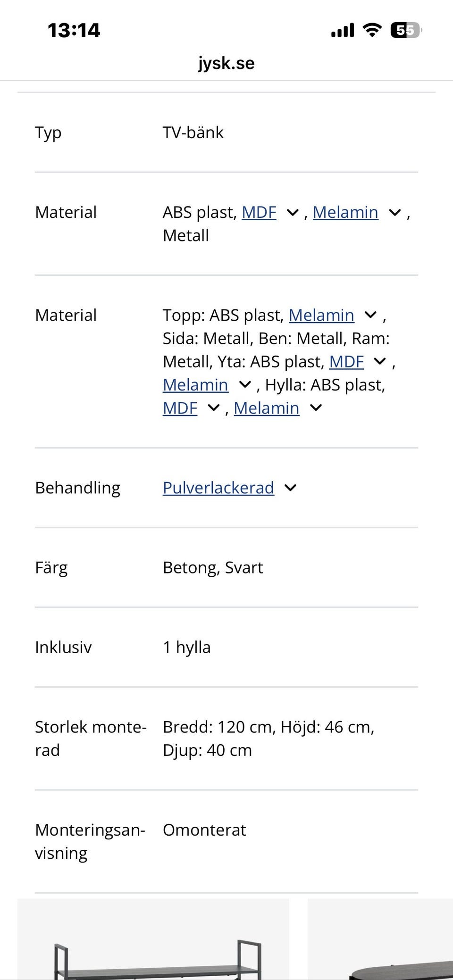Expand chevron next to MDF in first Material row

293,213
